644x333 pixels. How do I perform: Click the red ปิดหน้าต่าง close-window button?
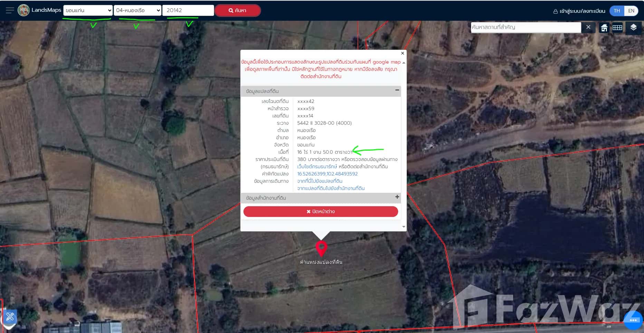pos(320,211)
